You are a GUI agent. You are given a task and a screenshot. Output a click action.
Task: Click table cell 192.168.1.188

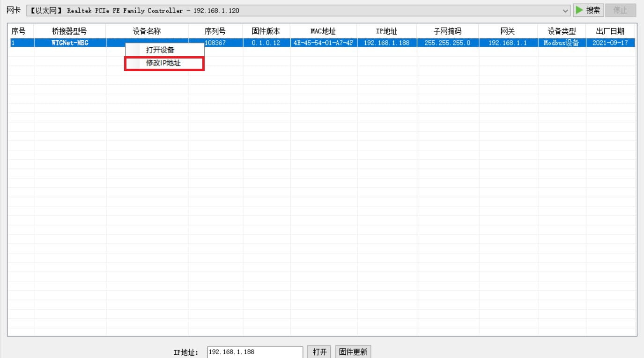pos(386,43)
